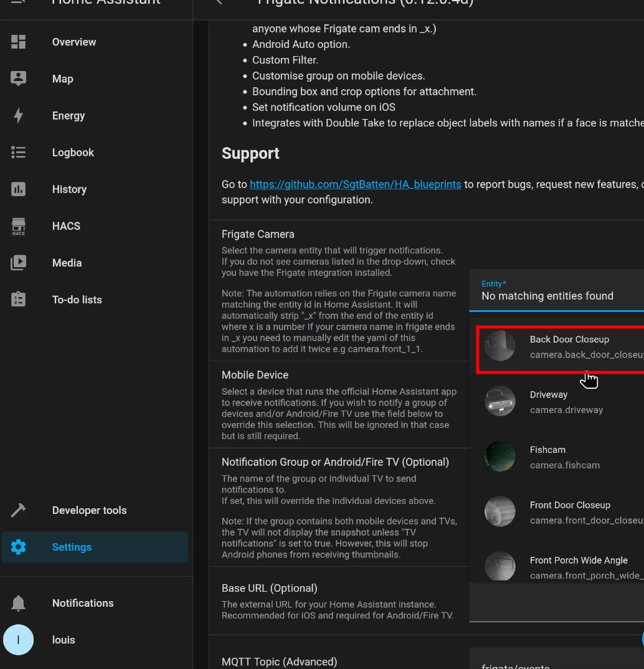Select the Logbook menu label
644x669 pixels.
coord(73,153)
